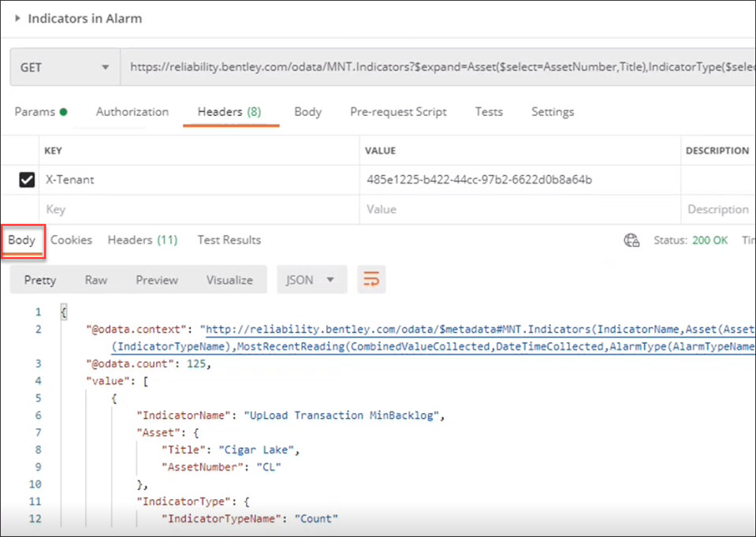This screenshot has height=537, width=756.
Task: Click the globe icon near response status
Action: 631,240
